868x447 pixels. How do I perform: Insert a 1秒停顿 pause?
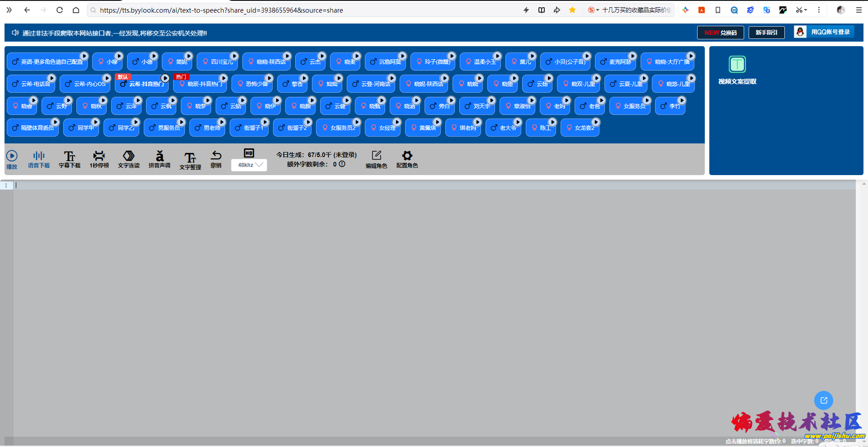[x=99, y=157]
